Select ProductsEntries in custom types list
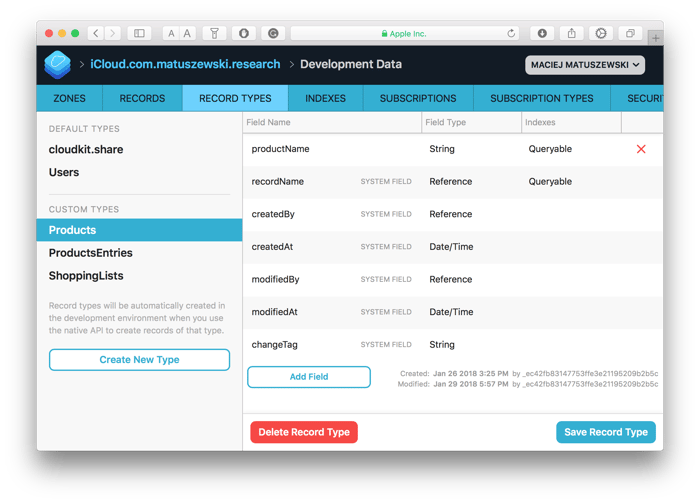Screen dimensions: 700x503 click(x=91, y=253)
